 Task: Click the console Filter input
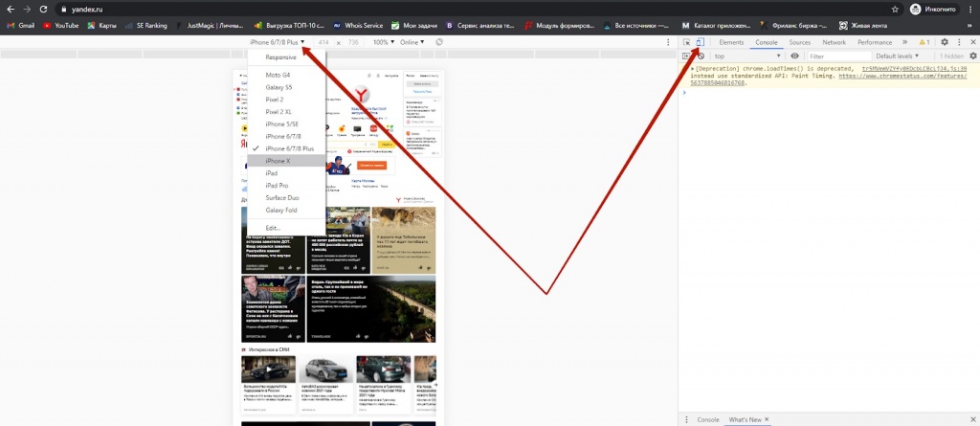click(838, 56)
